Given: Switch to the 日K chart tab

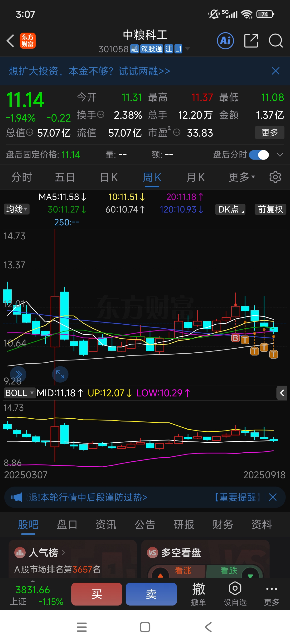Looking at the screenshot, I should [109, 177].
